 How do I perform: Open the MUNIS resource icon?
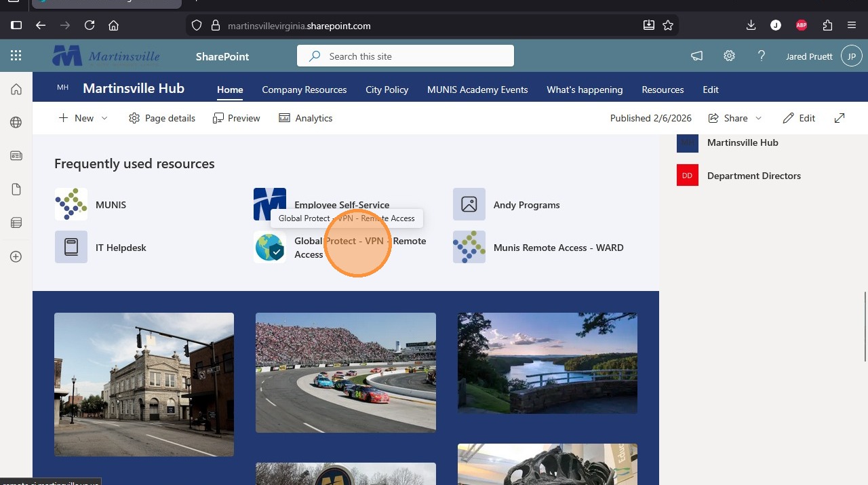(71, 204)
